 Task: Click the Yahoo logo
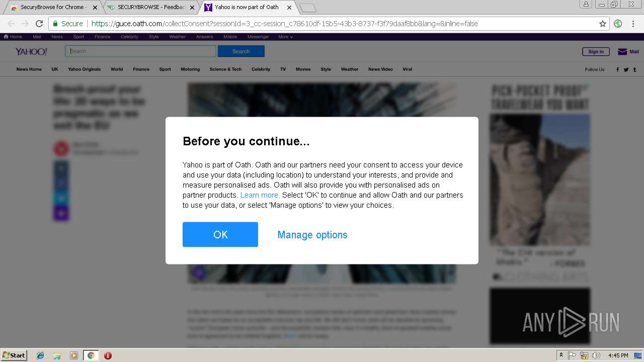point(31,51)
